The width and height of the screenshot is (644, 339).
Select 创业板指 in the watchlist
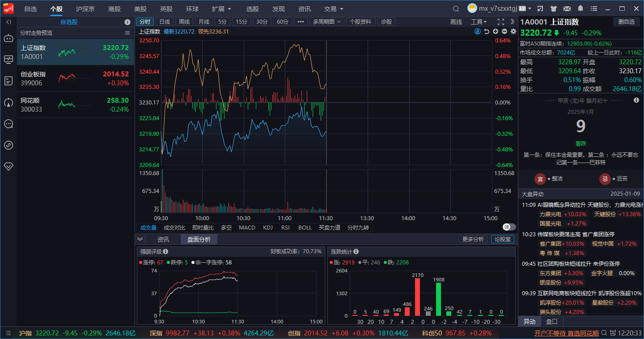[76, 78]
